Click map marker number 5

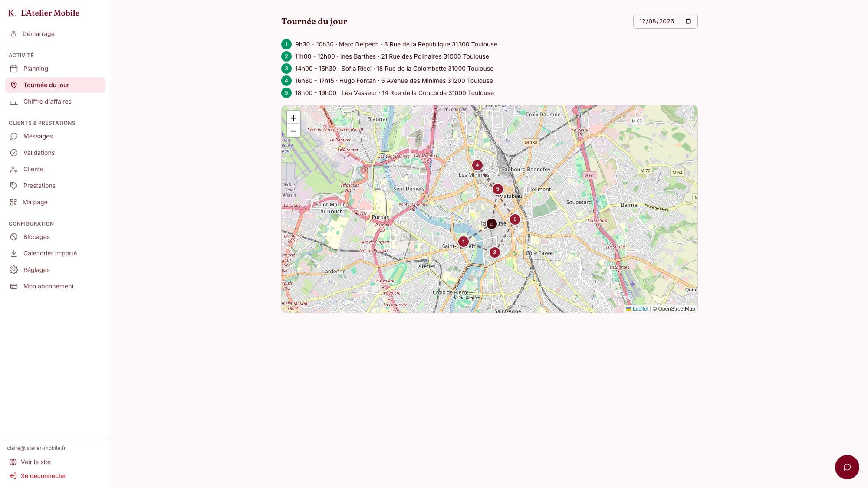click(x=498, y=189)
